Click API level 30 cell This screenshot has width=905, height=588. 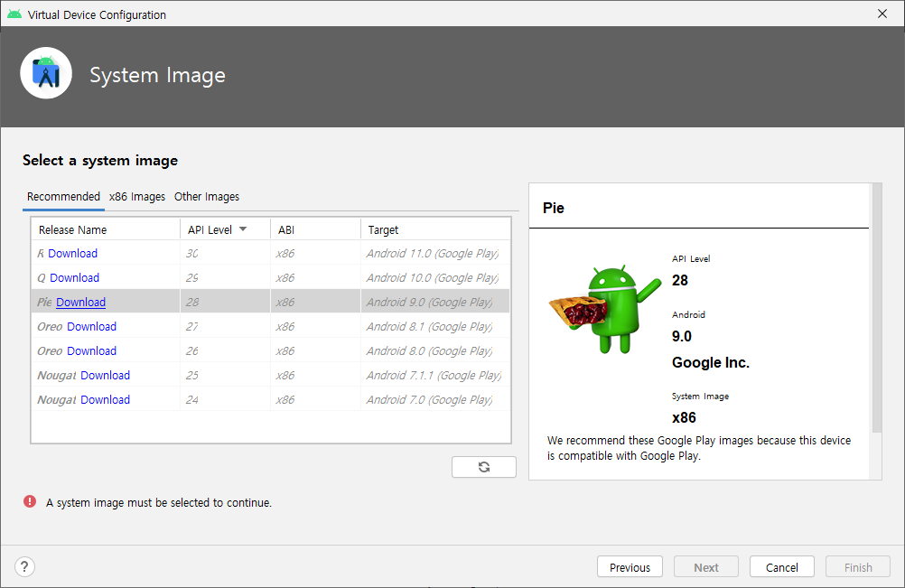pos(225,253)
